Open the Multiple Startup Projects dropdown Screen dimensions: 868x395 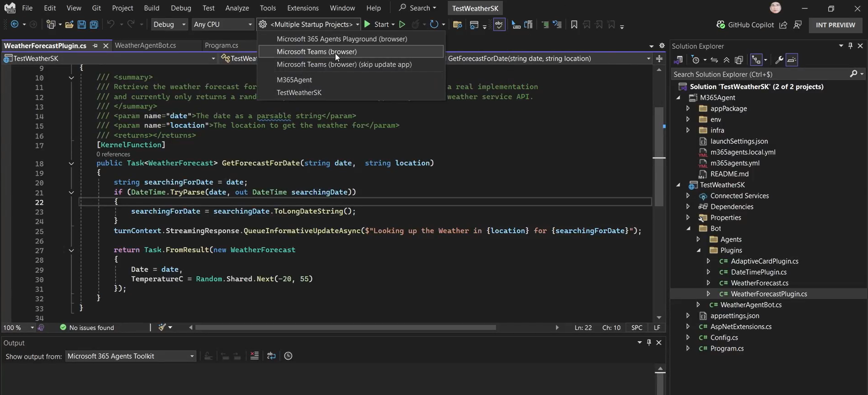click(309, 25)
